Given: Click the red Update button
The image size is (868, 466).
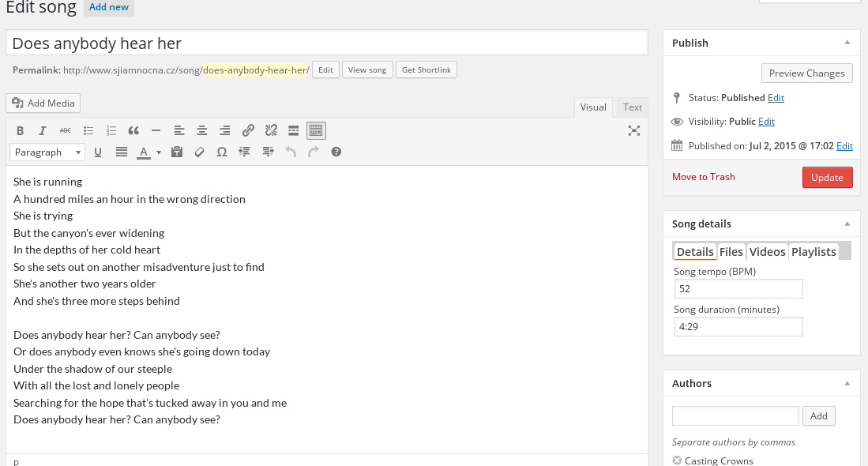Looking at the screenshot, I should [827, 178].
